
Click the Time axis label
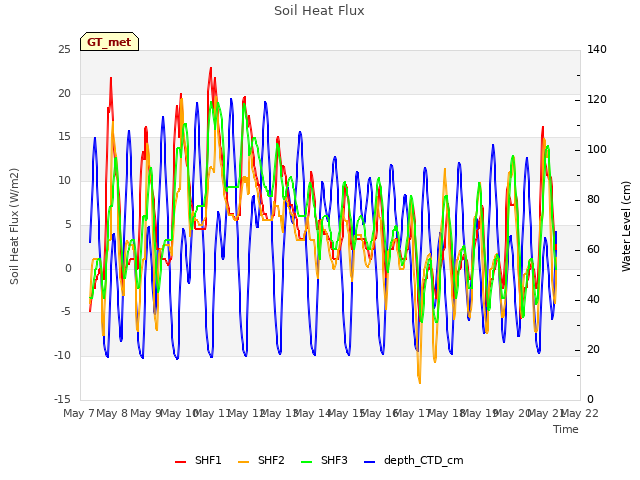566,429
